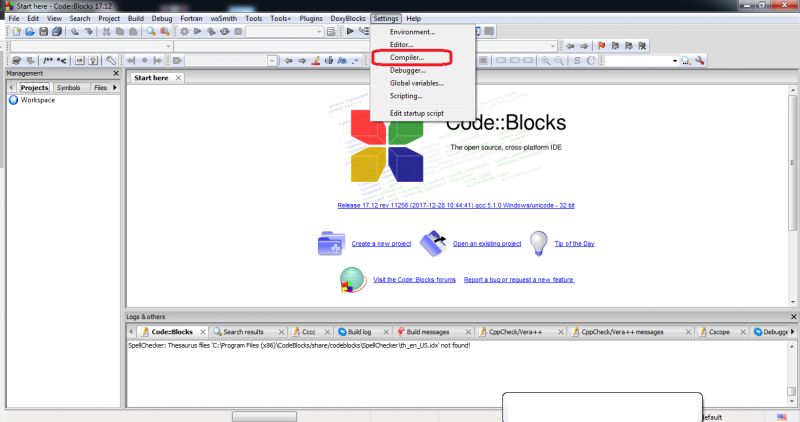
Task: Click the Build and run icon
Action: pyautogui.click(x=211, y=32)
